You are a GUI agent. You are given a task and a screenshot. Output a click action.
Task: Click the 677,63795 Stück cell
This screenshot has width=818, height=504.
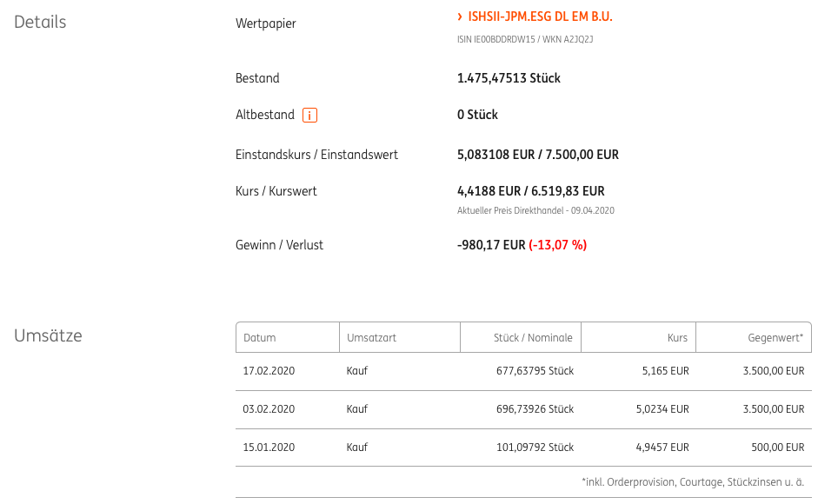click(535, 371)
